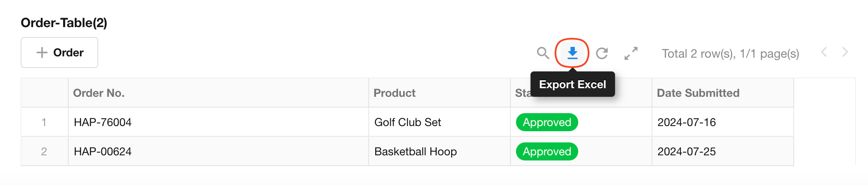Click the Export Excel download icon
Image resolution: width=868 pixels, height=185 pixels.
point(572,53)
